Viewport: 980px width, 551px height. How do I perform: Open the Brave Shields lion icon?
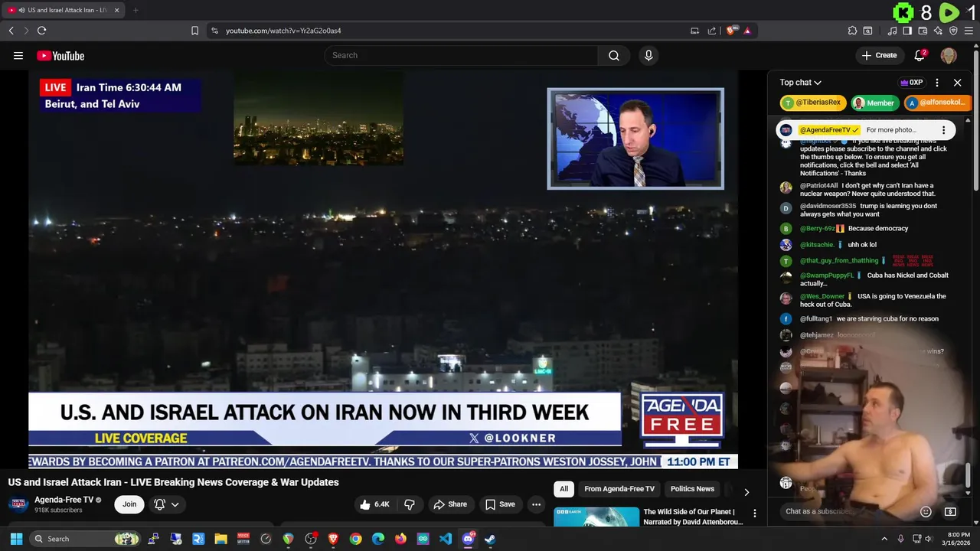(x=732, y=31)
